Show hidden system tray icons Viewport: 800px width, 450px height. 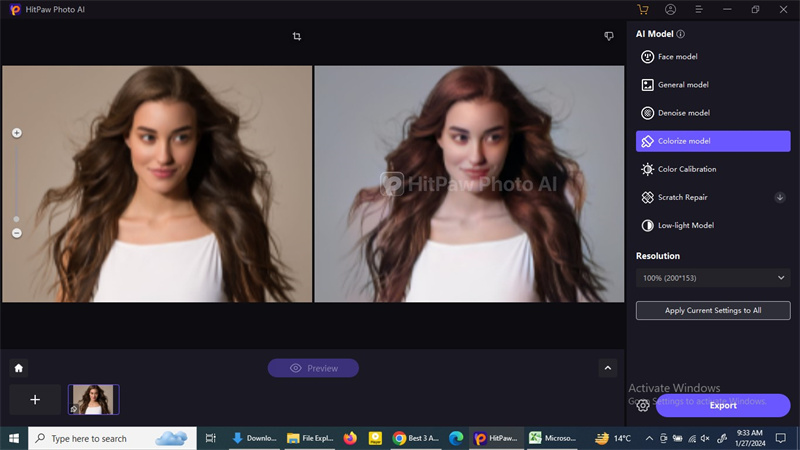point(649,438)
